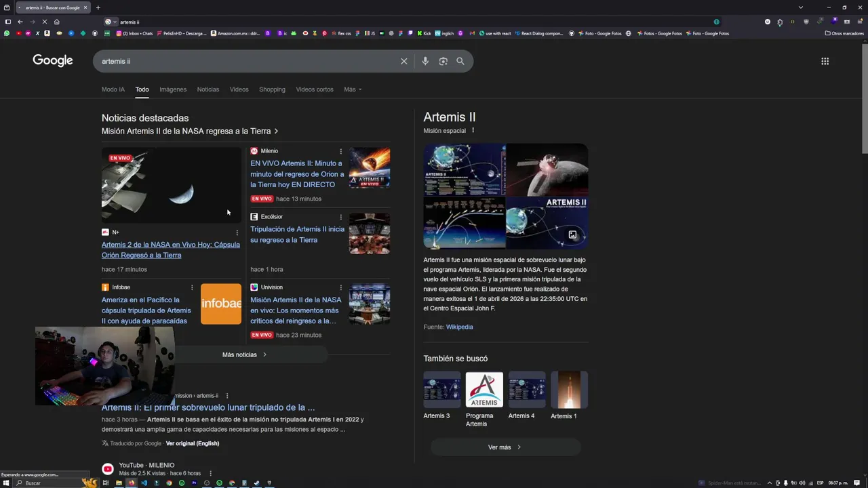Open Steam from the taskbar

pos(256,483)
